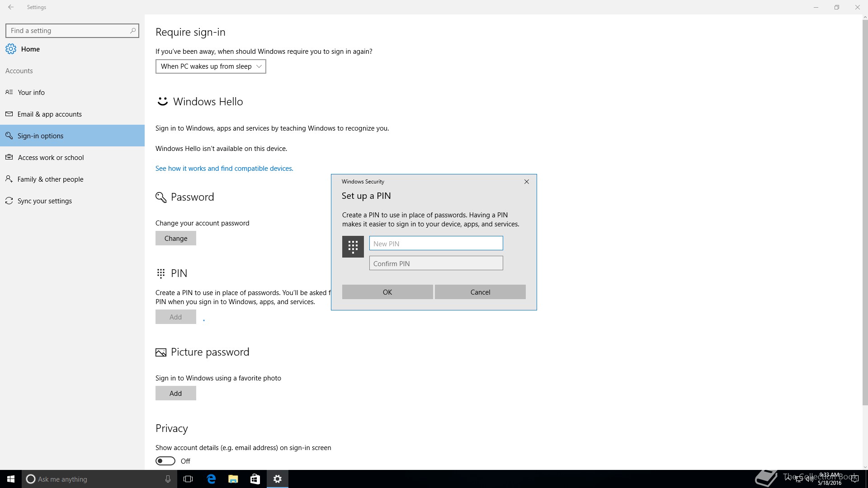Open Task View on taskbar
Screen dimensions: 868x488
coord(188,479)
